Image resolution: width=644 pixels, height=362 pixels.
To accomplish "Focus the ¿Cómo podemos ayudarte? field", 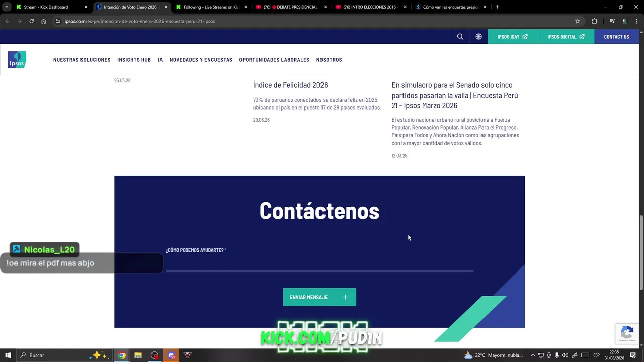I will pos(319,263).
